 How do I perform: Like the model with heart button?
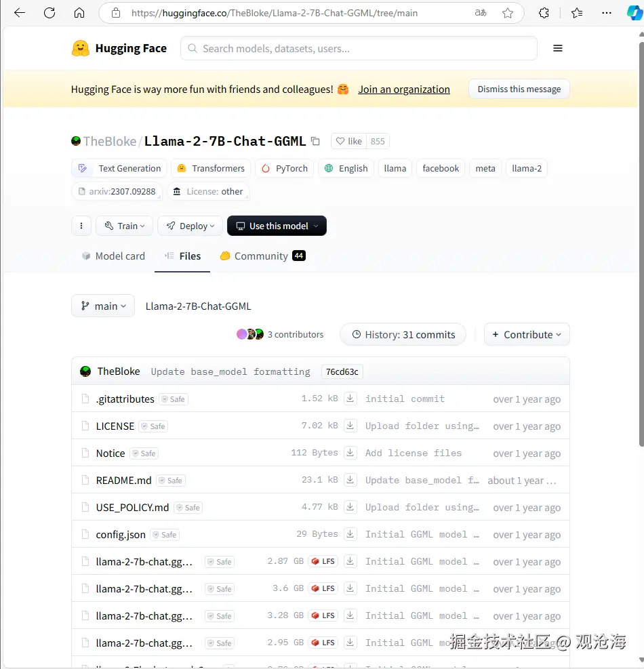pos(348,141)
